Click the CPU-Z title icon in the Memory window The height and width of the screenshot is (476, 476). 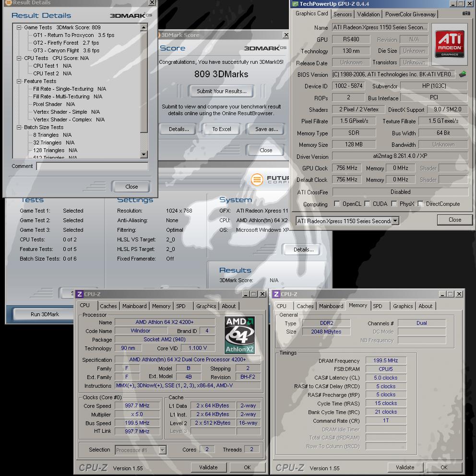coord(276,294)
